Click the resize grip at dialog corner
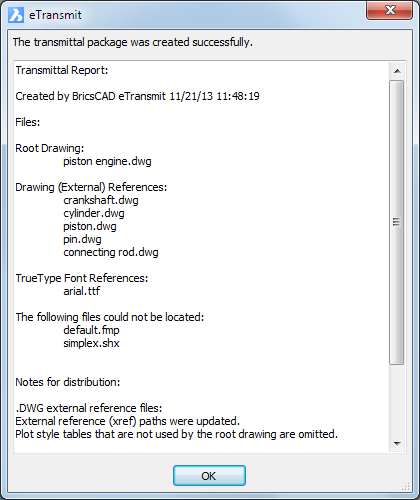This screenshot has width=420, height=500. [x=406, y=486]
